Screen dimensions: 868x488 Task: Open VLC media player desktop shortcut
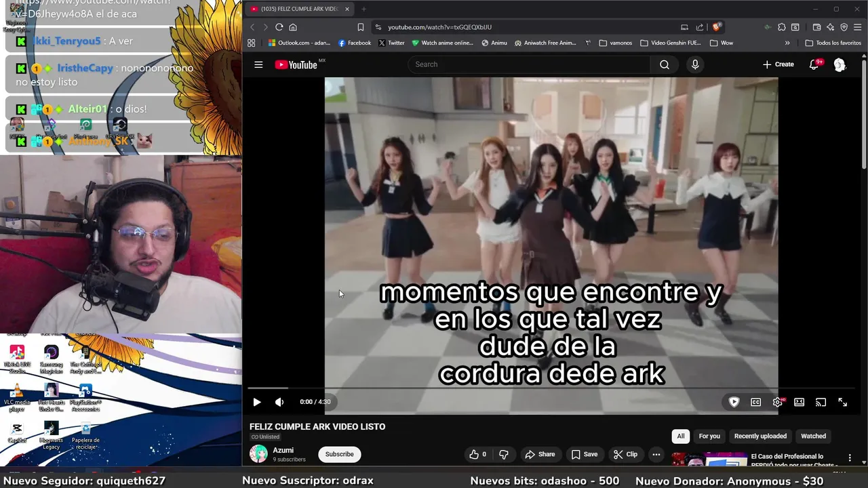(17, 399)
